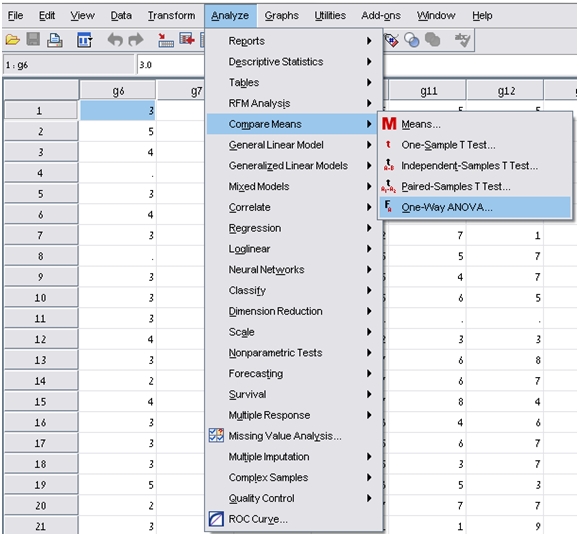Click the Open data document folder icon

point(13,39)
